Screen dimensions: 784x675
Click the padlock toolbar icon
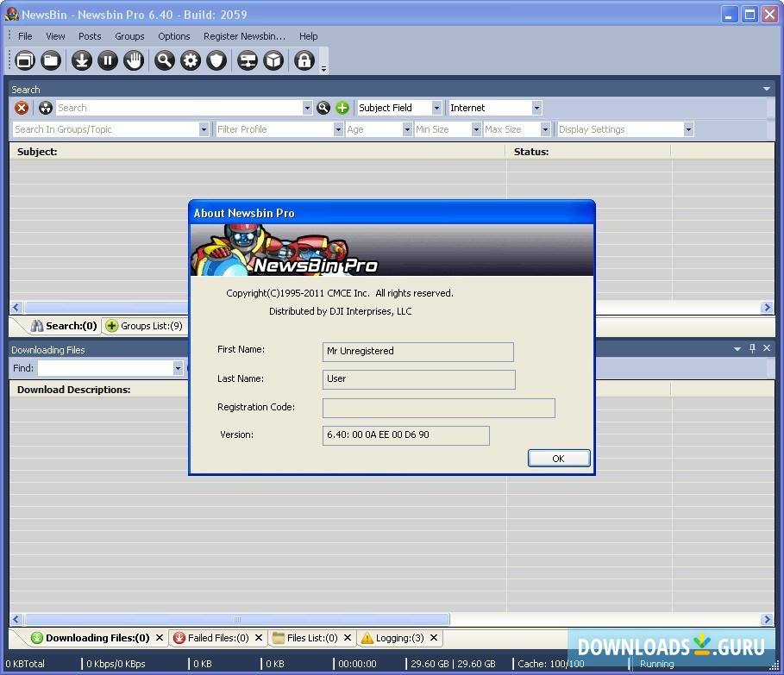[x=304, y=60]
